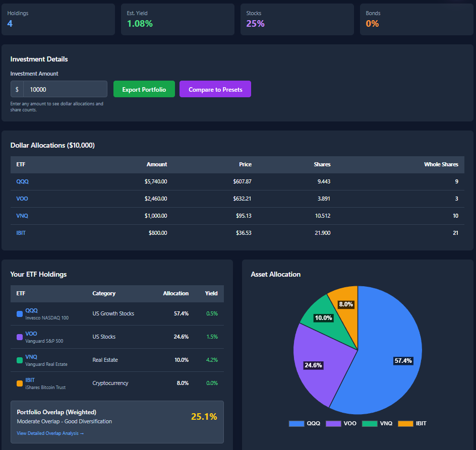
Task: Select VNQ in the Dollar Allocations table
Action: pyautogui.click(x=22, y=215)
